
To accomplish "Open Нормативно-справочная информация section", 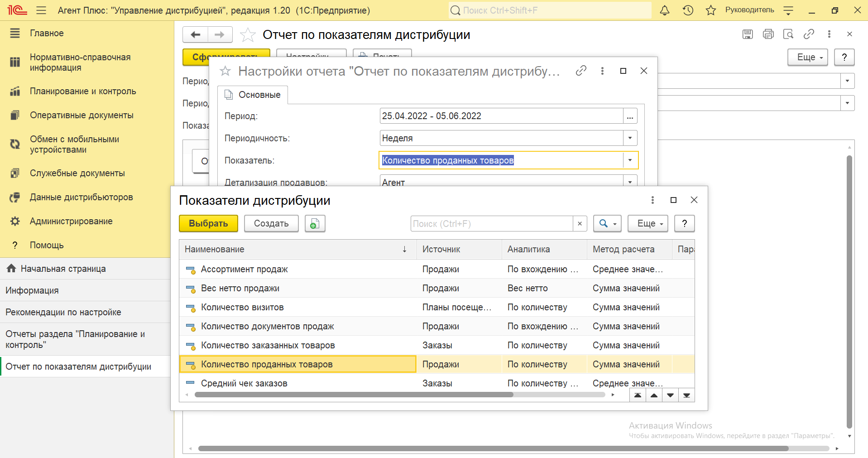I will (80, 63).
